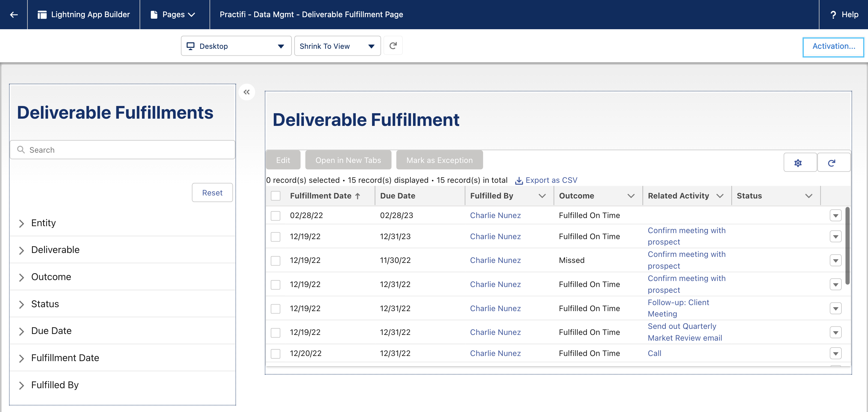Click into the Search field
The height and width of the screenshot is (412, 868).
tap(123, 150)
